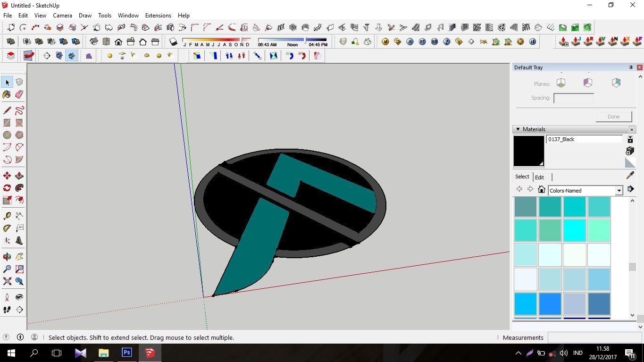Select the Orbit tool
This screenshot has width=644, height=362.
pyautogui.click(x=7, y=257)
